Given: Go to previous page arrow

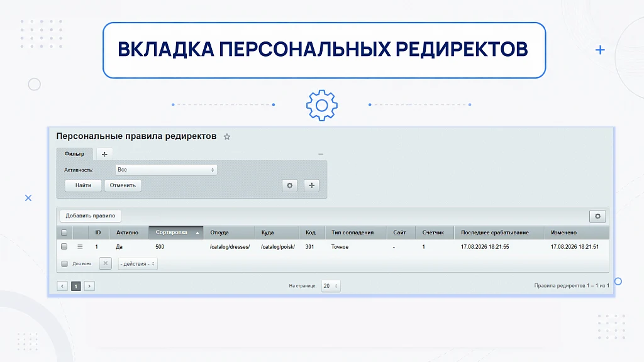Looking at the screenshot, I should (62, 286).
